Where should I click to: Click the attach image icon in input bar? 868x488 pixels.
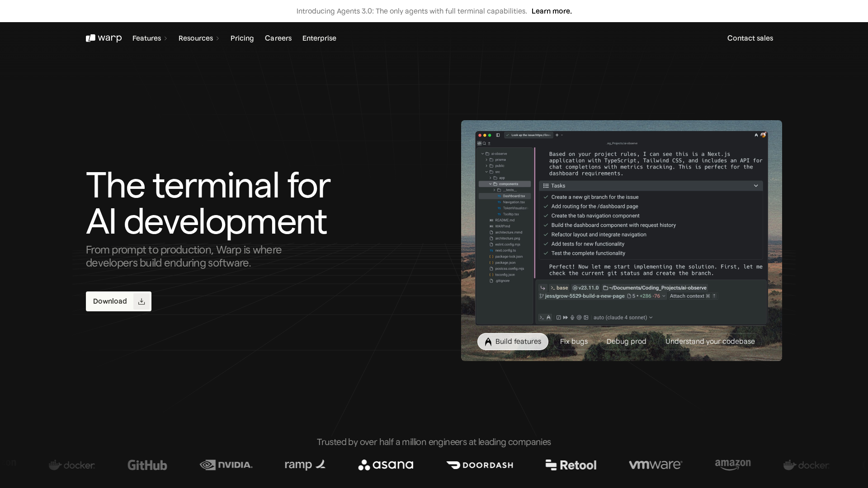click(x=586, y=318)
